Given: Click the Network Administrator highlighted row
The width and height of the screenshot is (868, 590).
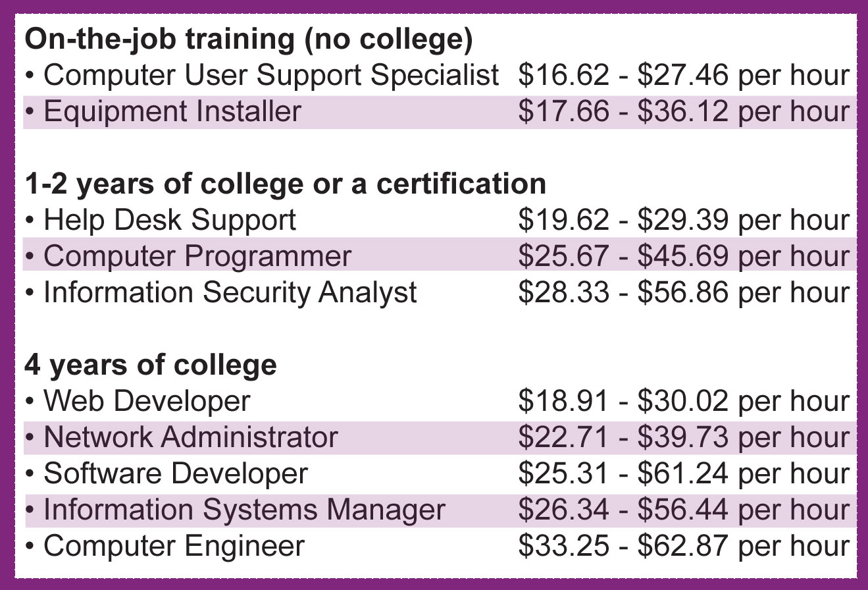Looking at the screenshot, I should (x=440, y=437).
